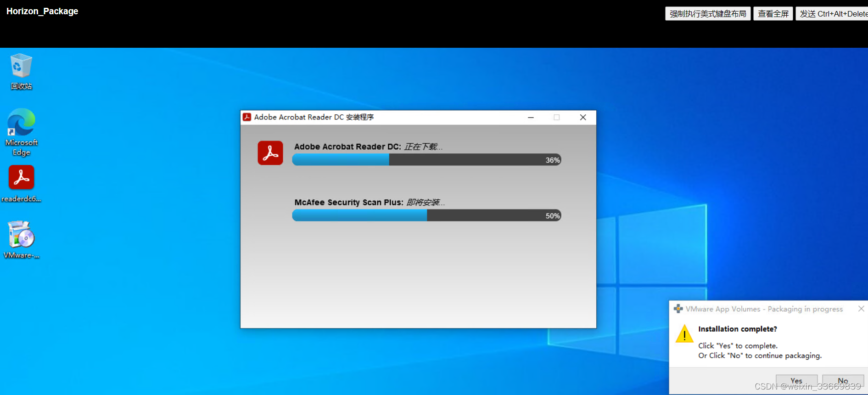This screenshot has height=395, width=868.
Task: Click the Horizon_Package title text
Action: pos(42,11)
